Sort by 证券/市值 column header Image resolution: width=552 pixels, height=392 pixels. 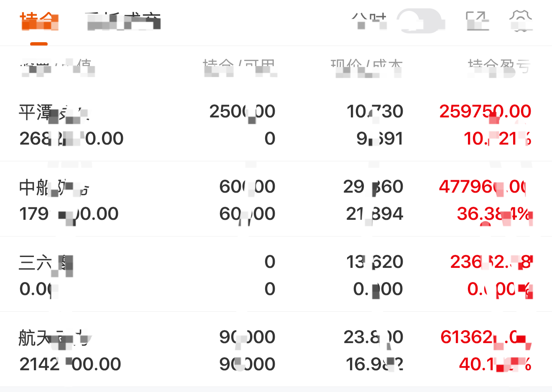58,67
